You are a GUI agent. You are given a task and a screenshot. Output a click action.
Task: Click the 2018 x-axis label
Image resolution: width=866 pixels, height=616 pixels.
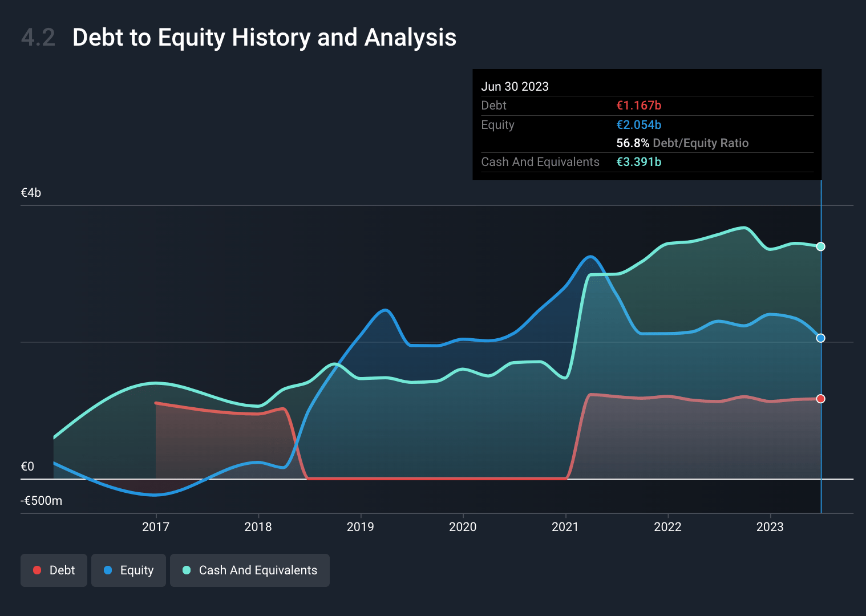point(258,527)
